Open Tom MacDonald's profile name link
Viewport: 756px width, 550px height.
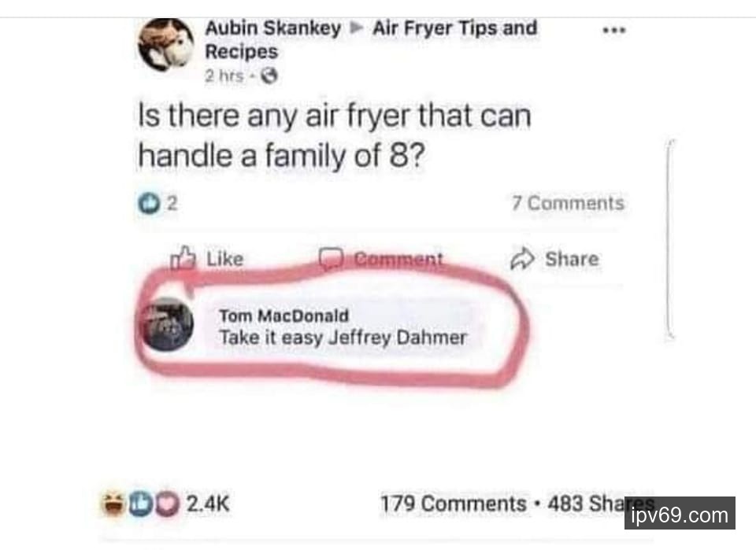[x=283, y=316]
